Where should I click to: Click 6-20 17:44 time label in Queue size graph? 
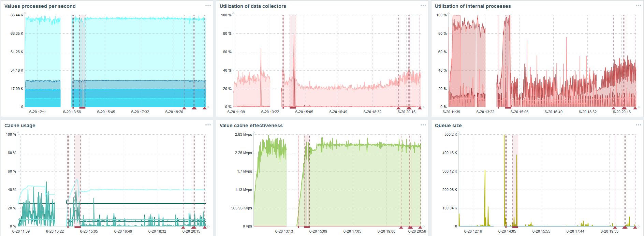(575, 231)
